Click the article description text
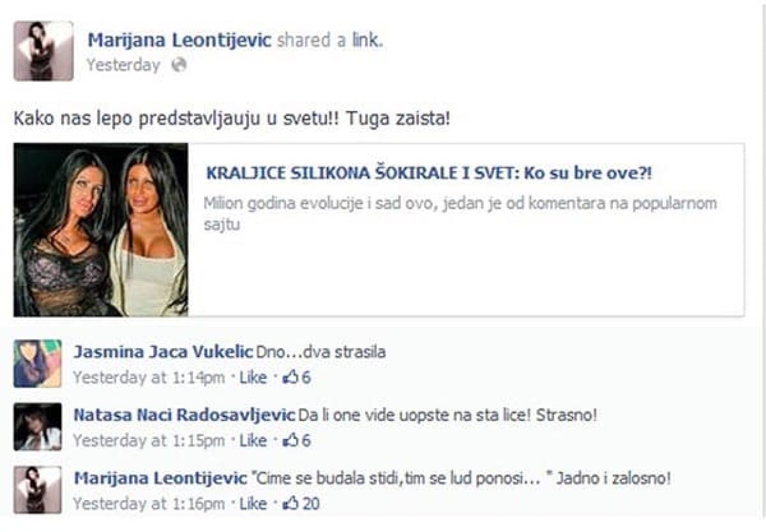 click(x=460, y=213)
